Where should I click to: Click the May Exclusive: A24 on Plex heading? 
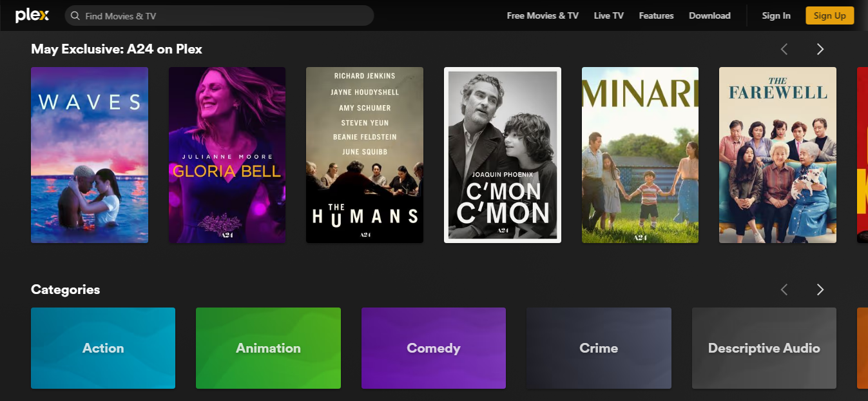click(x=117, y=49)
